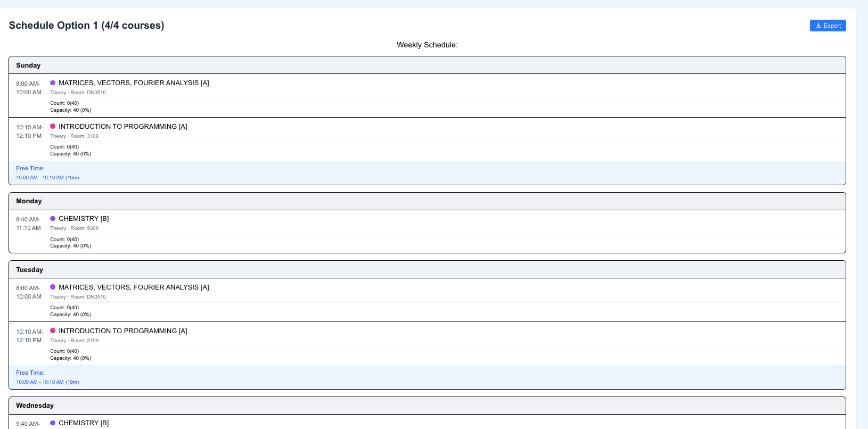Open Tuesday's Matrices, Vectors, Fourier Analysis title
This screenshot has width=868, height=429.
[x=134, y=287]
